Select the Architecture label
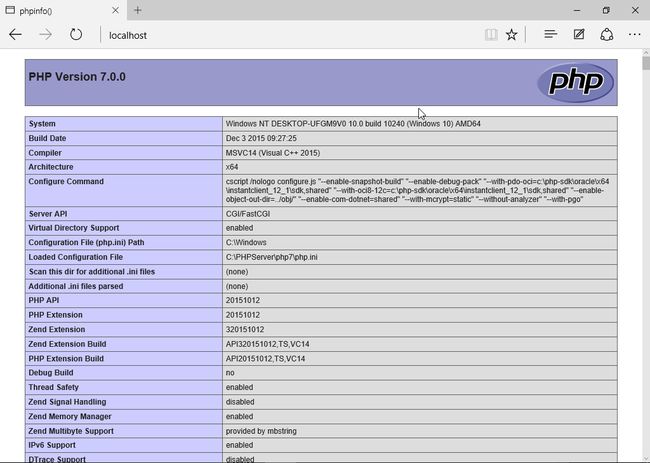Image resolution: width=650 pixels, height=463 pixels. pos(51,167)
